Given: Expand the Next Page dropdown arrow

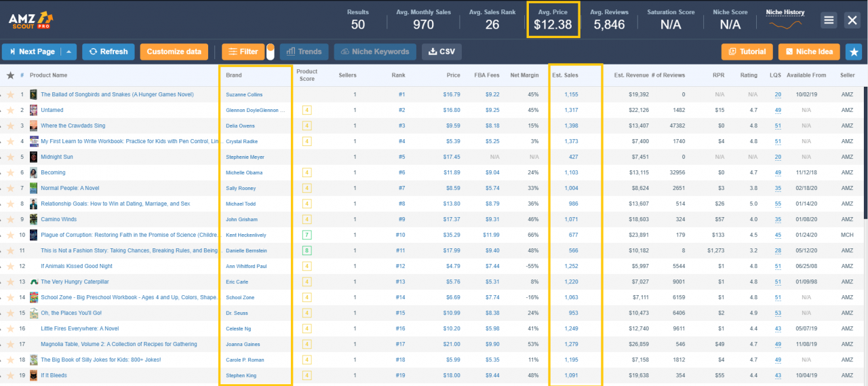Looking at the screenshot, I should click(x=69, y=52).
